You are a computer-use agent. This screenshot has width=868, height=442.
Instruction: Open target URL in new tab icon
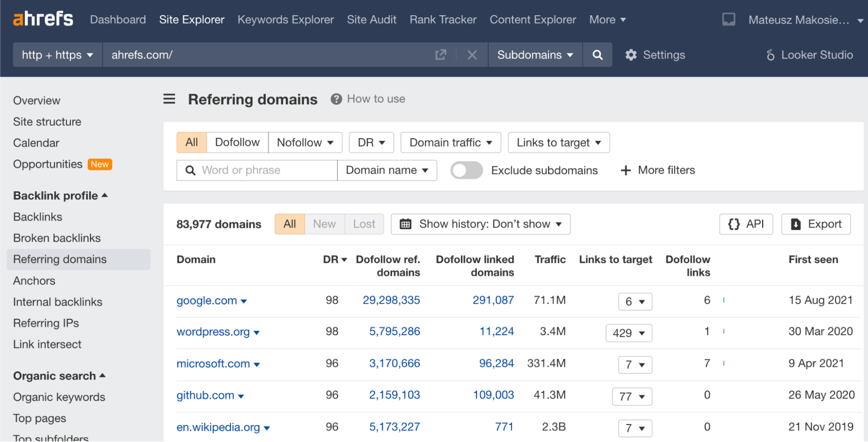[x=441, y=55]
